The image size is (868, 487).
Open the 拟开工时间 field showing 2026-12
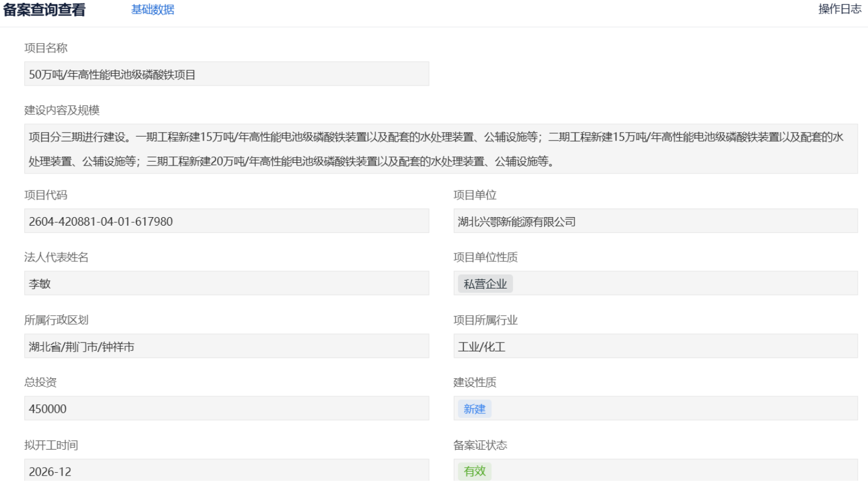(x=226, y=471)
